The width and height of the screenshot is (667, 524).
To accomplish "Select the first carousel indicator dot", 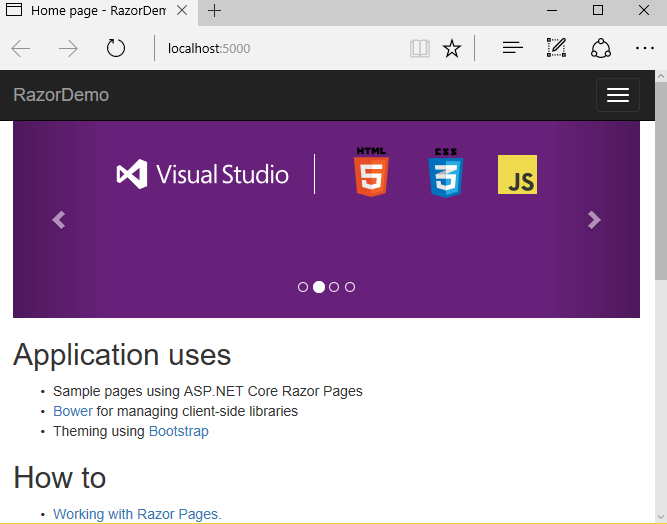I will coord(303,287).
